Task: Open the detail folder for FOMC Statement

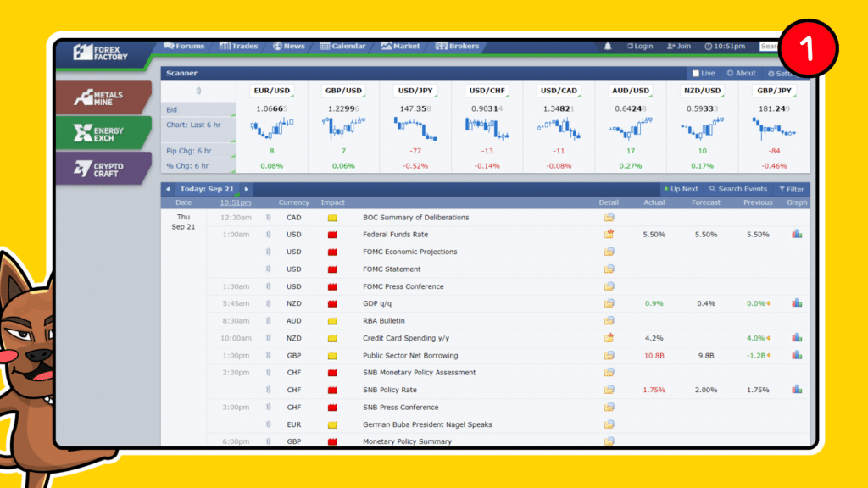Action: click(x=609, y=269)
